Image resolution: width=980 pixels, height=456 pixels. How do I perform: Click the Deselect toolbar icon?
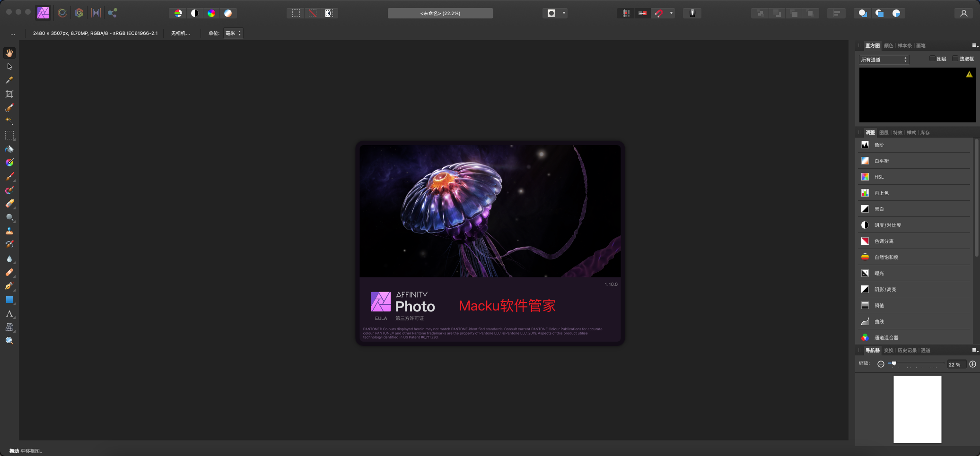click(x=313, y=13)
